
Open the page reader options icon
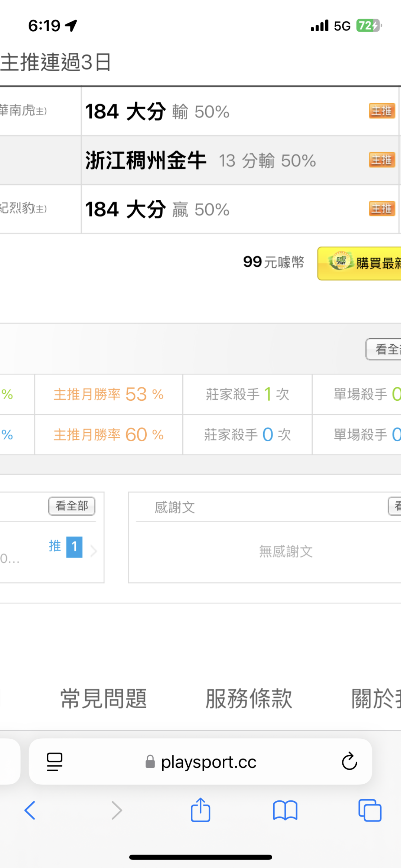point(55,762)
